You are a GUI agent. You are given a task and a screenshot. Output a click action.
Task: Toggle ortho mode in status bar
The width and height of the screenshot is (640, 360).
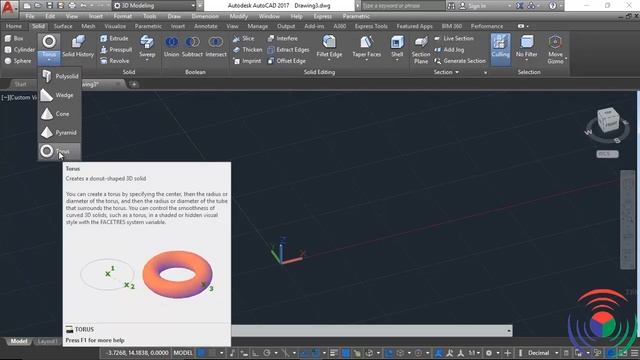[x=256, y=353]
